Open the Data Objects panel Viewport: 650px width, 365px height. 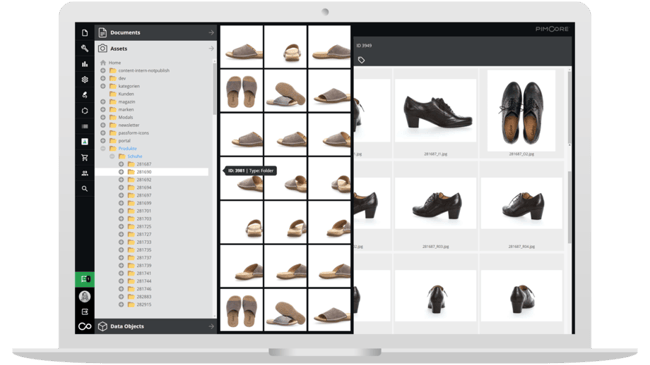point(156,326)
